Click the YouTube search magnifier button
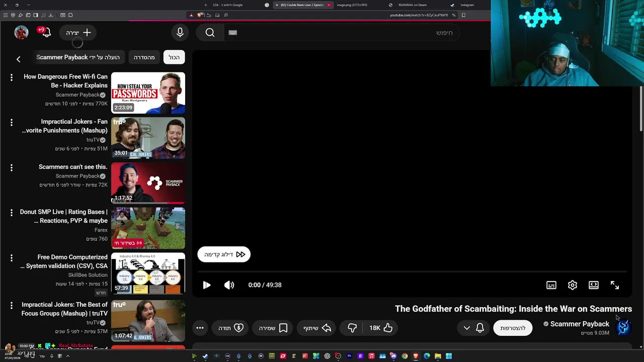The height and width of the screenshot is (362, 644). point(210,33)
